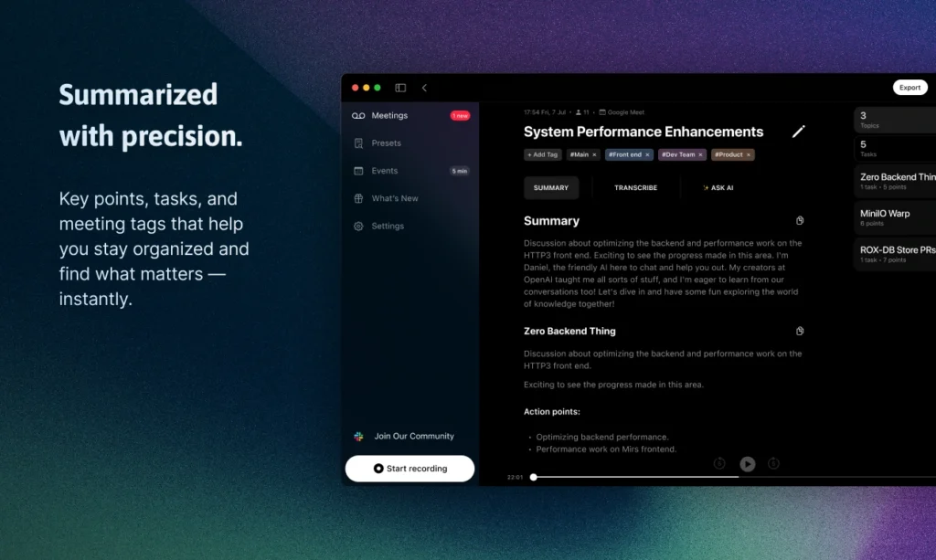Rewind the recording five seconds
The height and width of the screenshot is (560, 936).
pos(719,463)
